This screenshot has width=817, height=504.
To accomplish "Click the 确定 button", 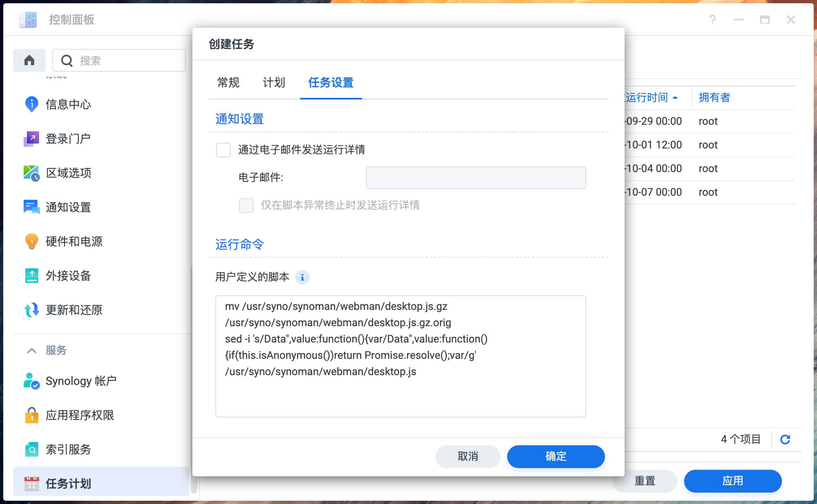I will [x=556, y=456].
